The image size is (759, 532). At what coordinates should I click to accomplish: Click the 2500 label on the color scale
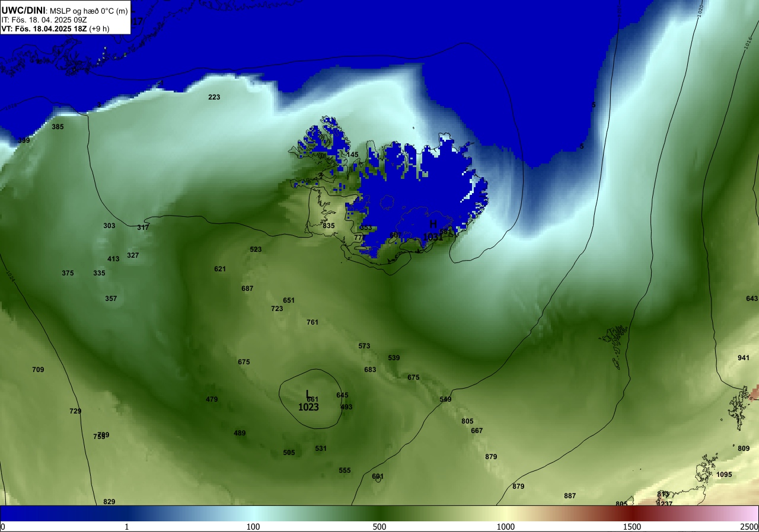(750, 527)
